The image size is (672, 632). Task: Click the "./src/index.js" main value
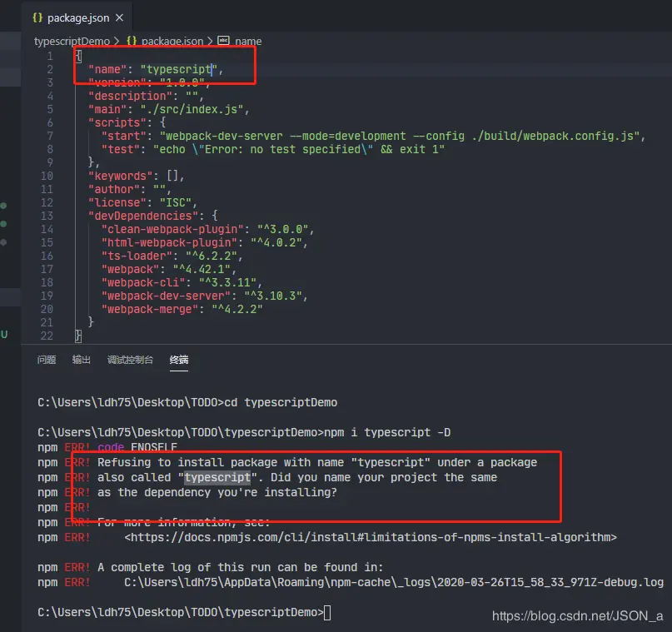192,109
